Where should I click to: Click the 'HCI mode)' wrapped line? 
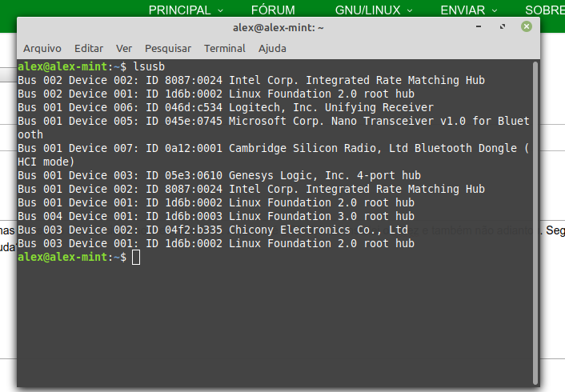(x=46, y=162)
